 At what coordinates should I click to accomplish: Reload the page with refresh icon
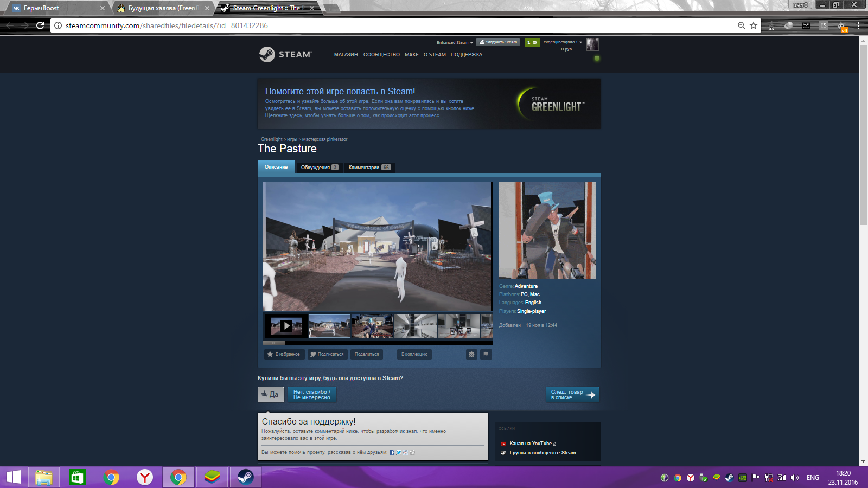click(x=40, y=25)
